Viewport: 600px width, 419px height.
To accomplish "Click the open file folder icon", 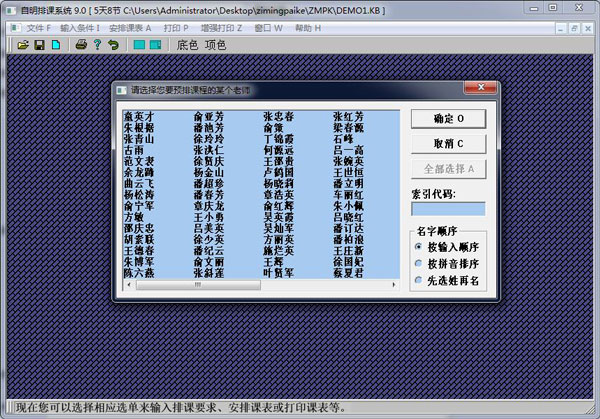I will [22, 45].
